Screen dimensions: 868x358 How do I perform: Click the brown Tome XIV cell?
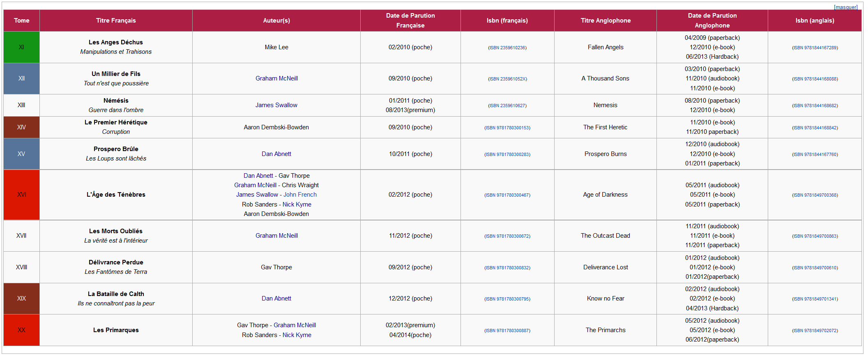21,127
